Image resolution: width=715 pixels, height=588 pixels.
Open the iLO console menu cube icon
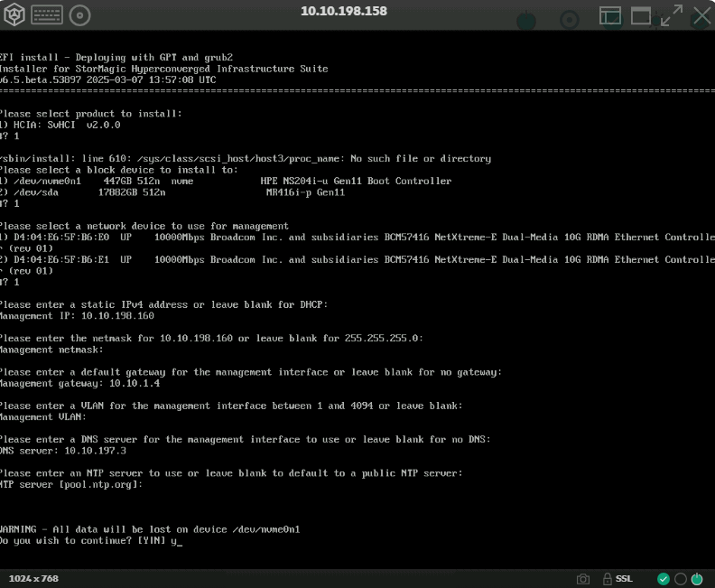coord(14,15)
